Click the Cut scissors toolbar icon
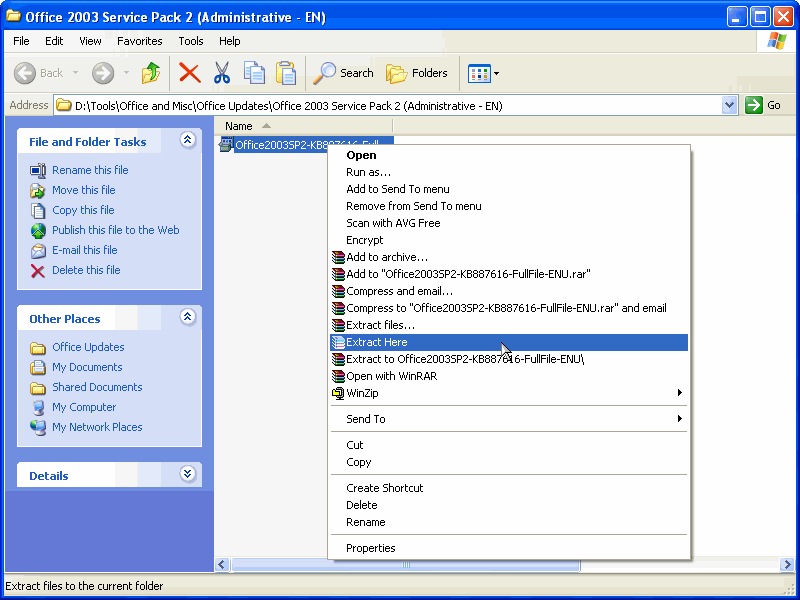 point(222,73)
